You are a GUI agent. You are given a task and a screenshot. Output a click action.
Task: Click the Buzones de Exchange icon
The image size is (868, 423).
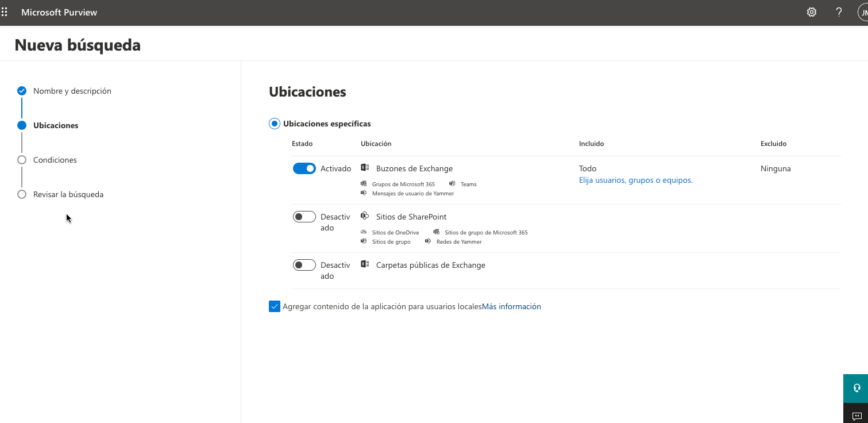tap(364, 168)
